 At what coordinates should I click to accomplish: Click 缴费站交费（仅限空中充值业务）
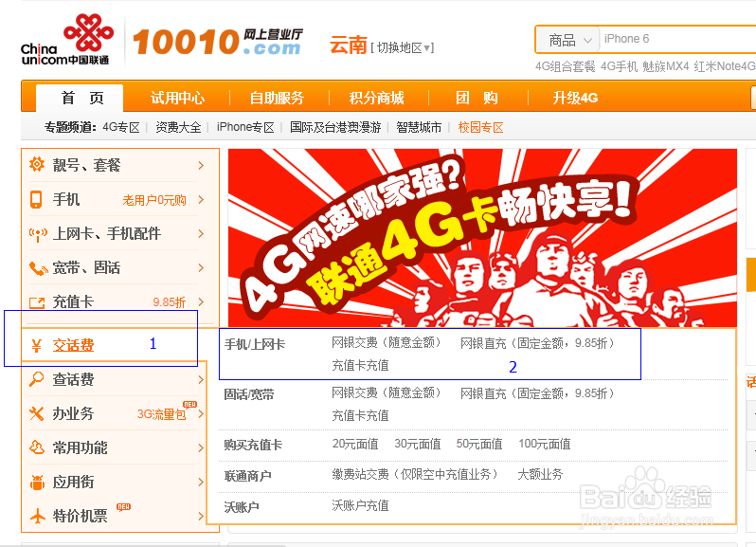[x=415, y=475]
